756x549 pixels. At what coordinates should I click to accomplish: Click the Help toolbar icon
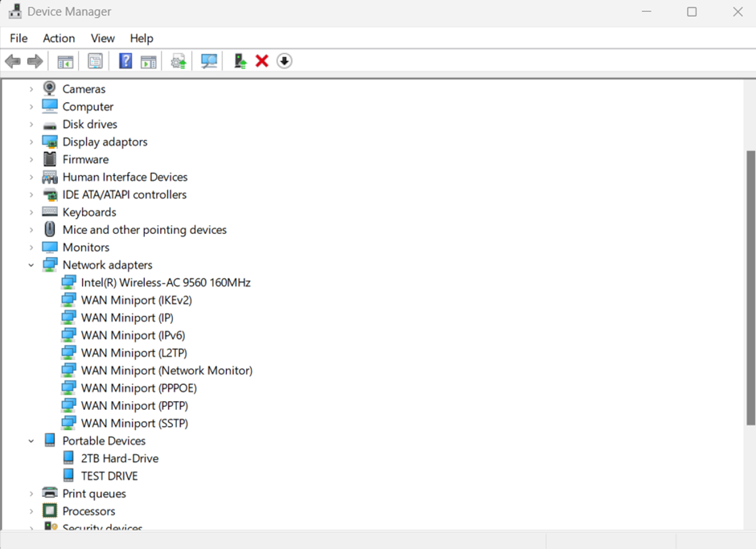click(126, 61)
